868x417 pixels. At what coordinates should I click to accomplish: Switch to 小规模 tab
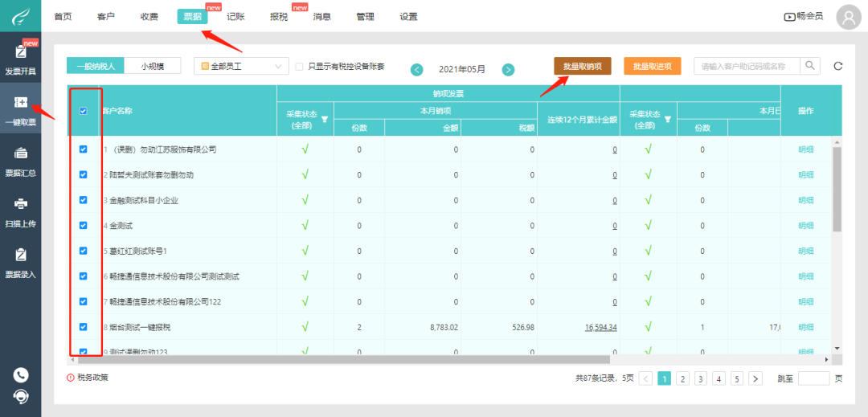tap(152, 67)
